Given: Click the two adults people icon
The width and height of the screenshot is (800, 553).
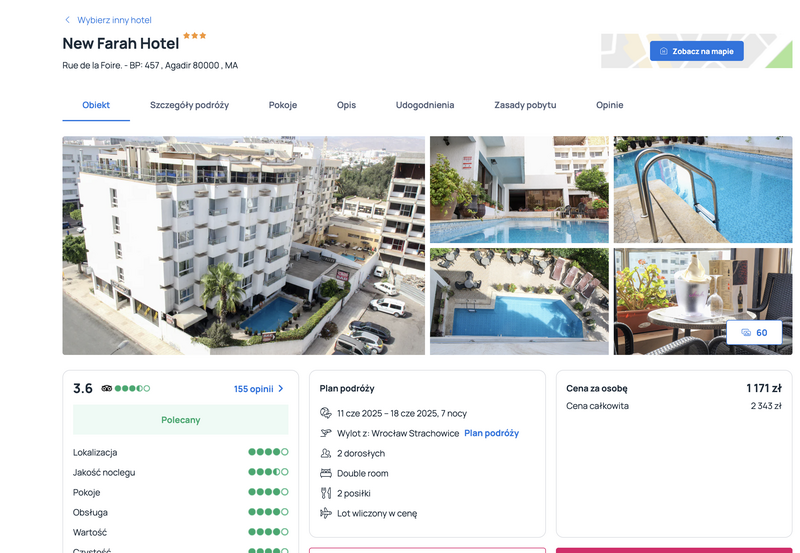Looking at the screenshot, I should 326,453.
